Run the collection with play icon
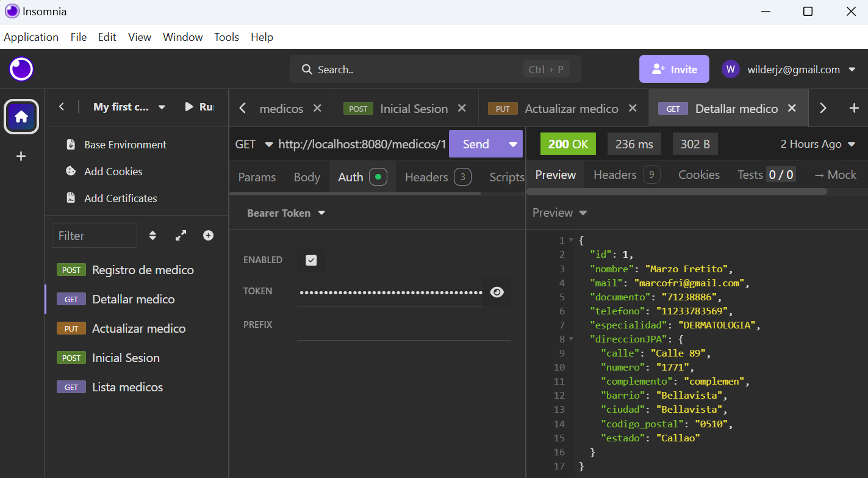 point(189,107)
